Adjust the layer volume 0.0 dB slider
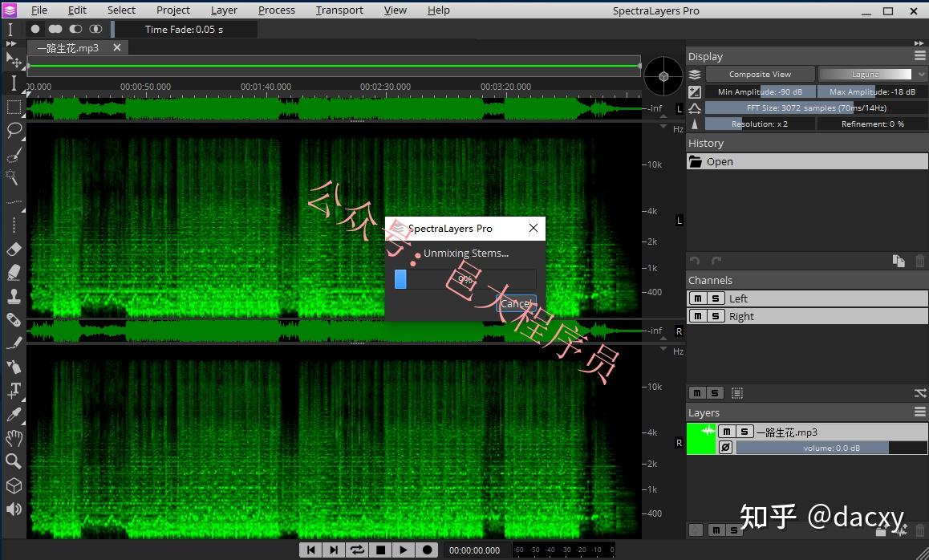This screenshot has height=560, width=929. tap(831, 448)
